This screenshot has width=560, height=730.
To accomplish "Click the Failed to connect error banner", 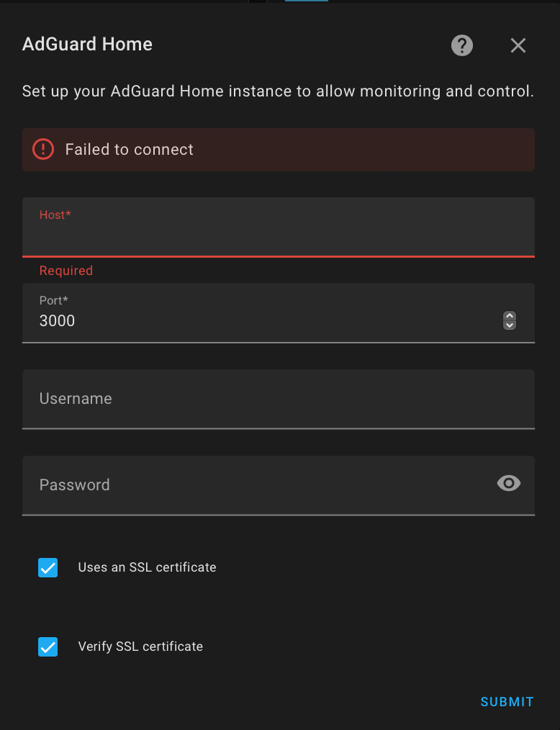I will [279, 150].
